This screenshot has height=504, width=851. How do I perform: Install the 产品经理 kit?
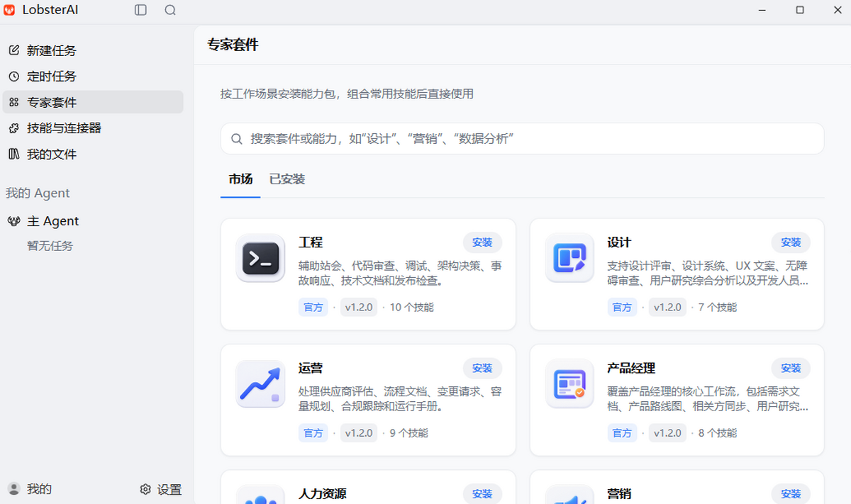(x=791, y=369)
